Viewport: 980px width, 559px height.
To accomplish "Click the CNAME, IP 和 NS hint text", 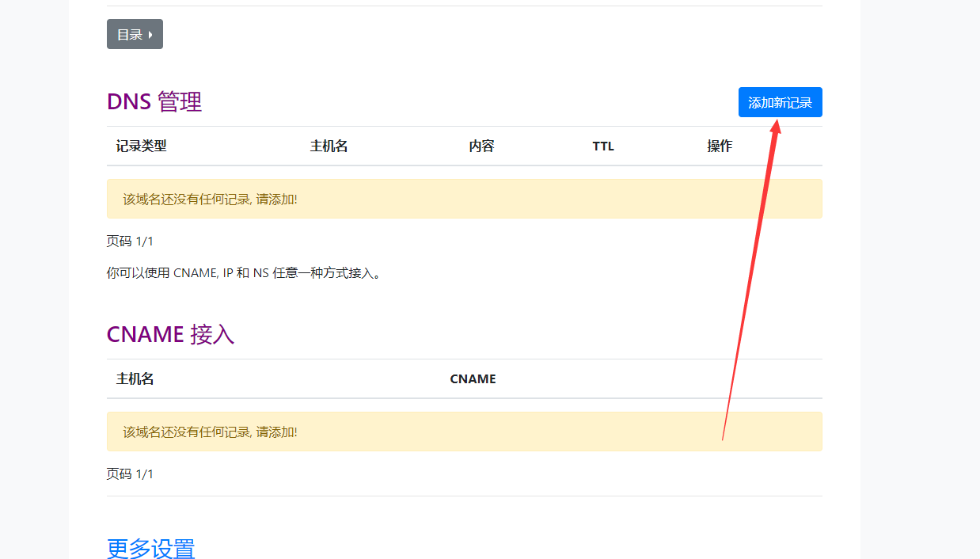I will click(x=244, y=273).
